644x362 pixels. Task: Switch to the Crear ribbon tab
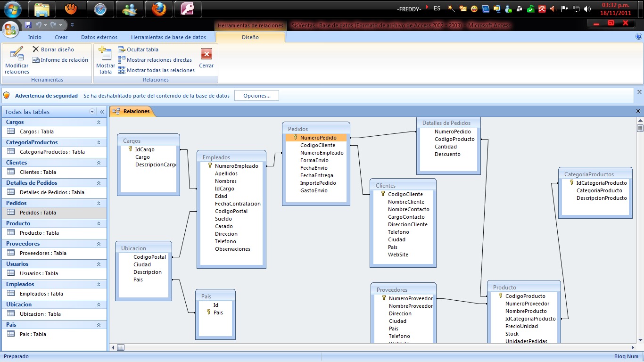tap(61, 37)
